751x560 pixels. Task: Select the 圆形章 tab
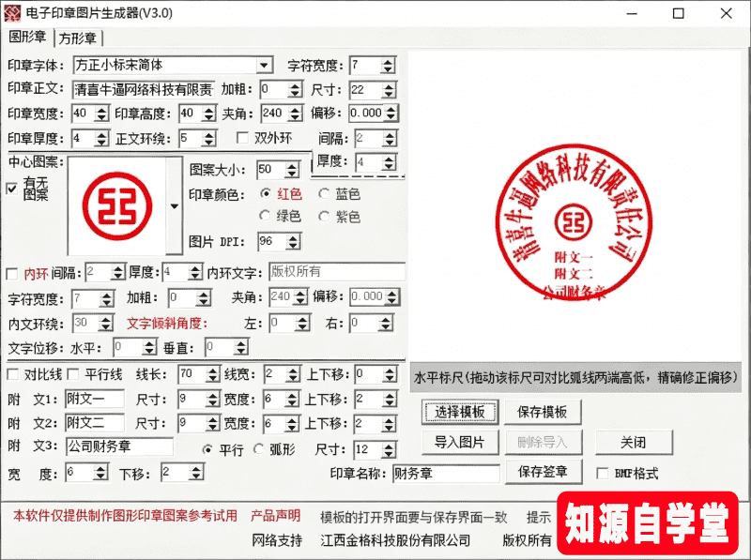(x=28, y=37)
